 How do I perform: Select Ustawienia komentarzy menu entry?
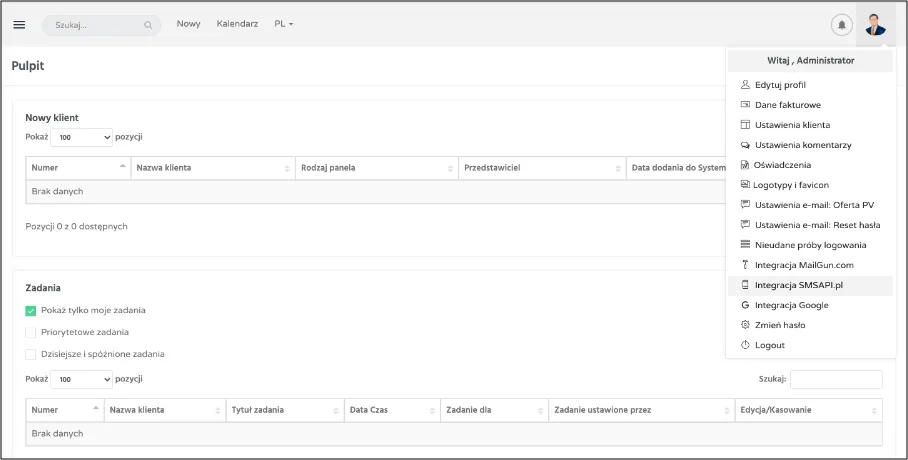point(810,145)
